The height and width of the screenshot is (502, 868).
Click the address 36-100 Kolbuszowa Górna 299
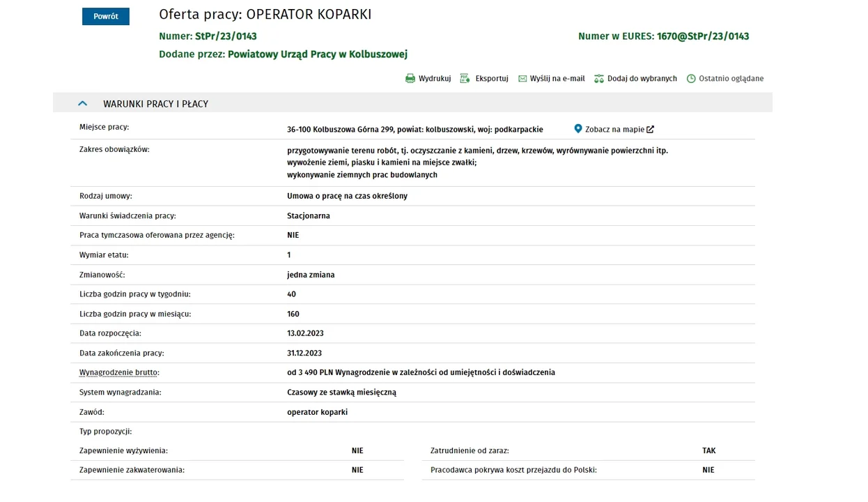pyautogui.click(x=341, y=130)
